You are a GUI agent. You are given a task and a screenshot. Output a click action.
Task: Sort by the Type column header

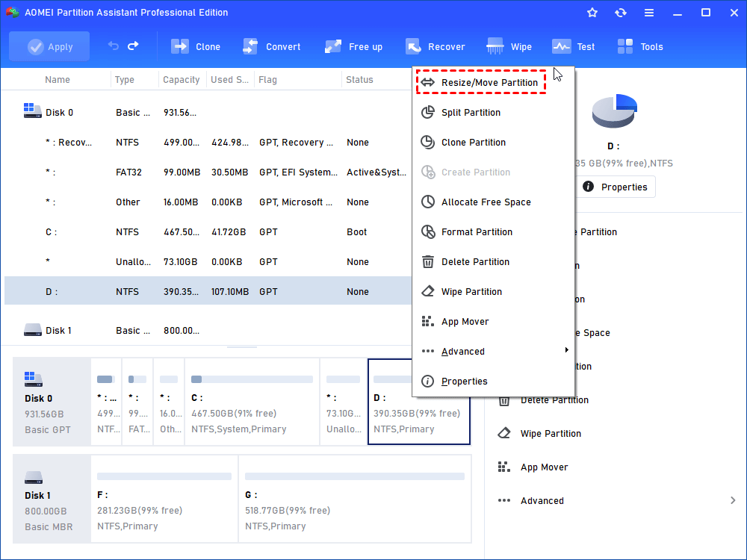pos(124,80)
